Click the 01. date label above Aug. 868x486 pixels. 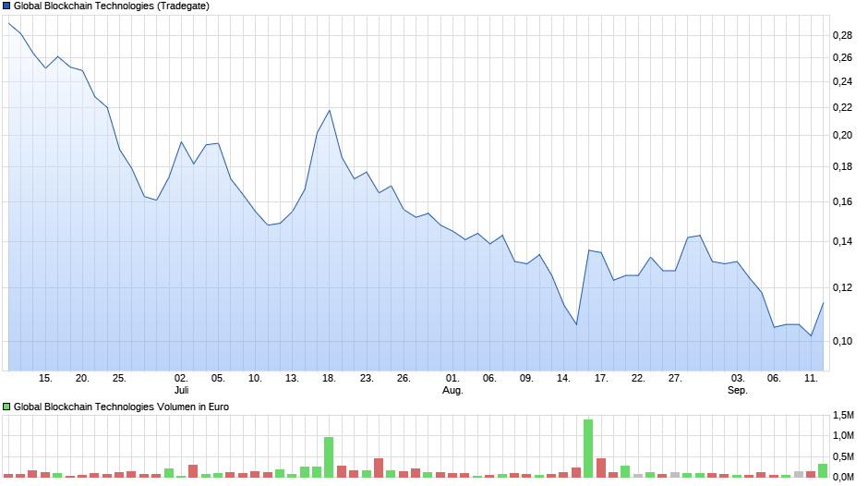452,379
